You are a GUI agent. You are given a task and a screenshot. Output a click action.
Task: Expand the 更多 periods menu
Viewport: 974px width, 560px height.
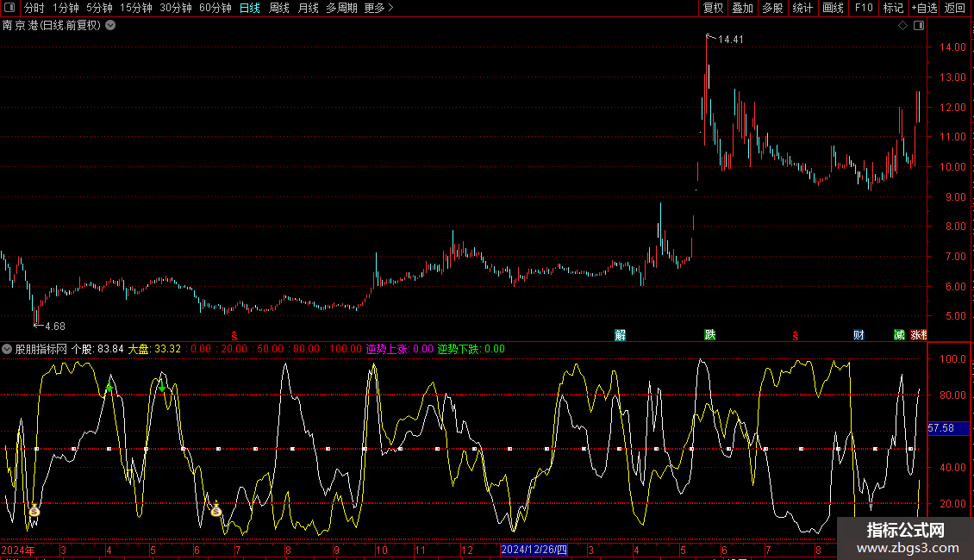pos(378,8)
